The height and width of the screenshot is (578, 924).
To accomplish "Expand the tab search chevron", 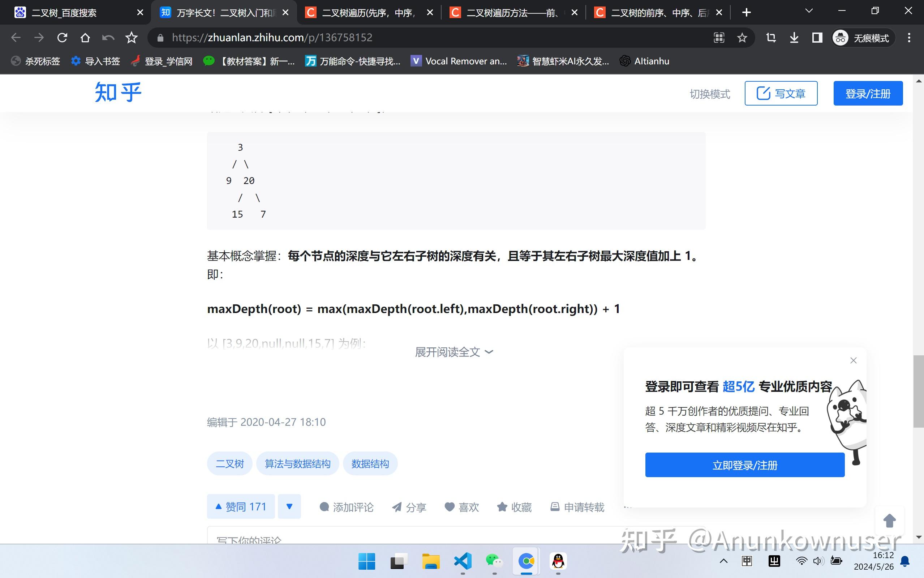I will (809, 12).
